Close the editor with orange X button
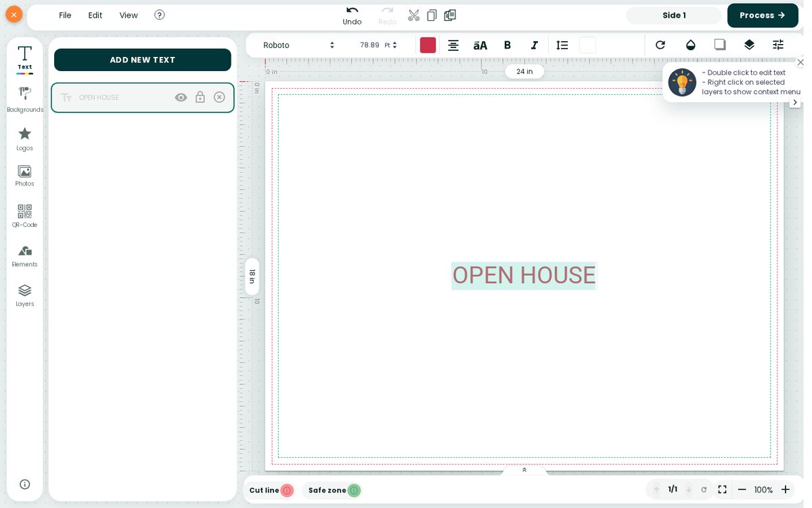Screen dimensions: 812x508 [x=14, y=14]
